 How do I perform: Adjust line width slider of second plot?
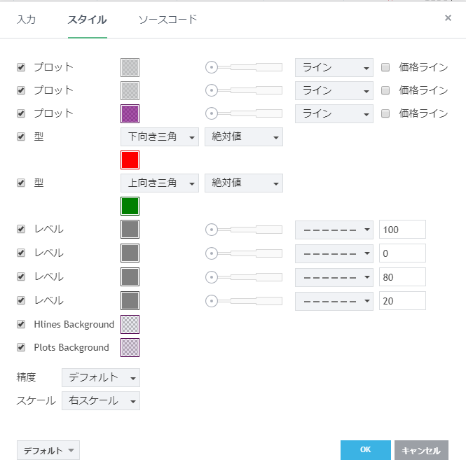(x=244, y=90)
